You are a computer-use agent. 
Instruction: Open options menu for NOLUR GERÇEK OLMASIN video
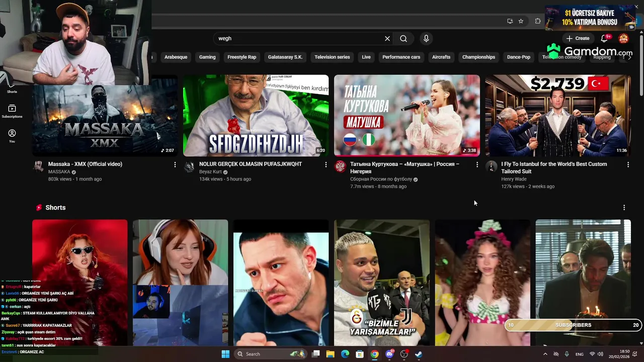click(x=326, y=164)
